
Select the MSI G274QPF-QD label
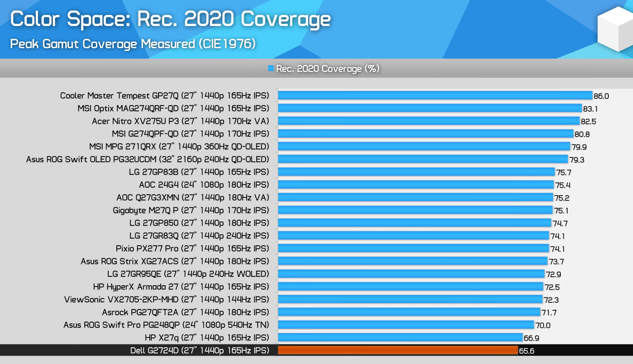coord(190,134)
